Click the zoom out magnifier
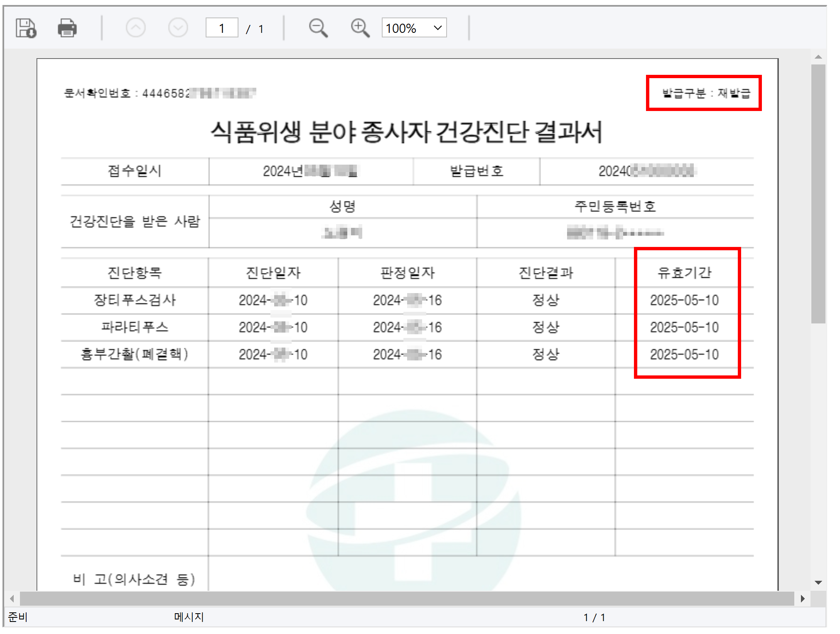Image resolution: width=840 pixels, height=634 pixels. click(x=318, y=28)
